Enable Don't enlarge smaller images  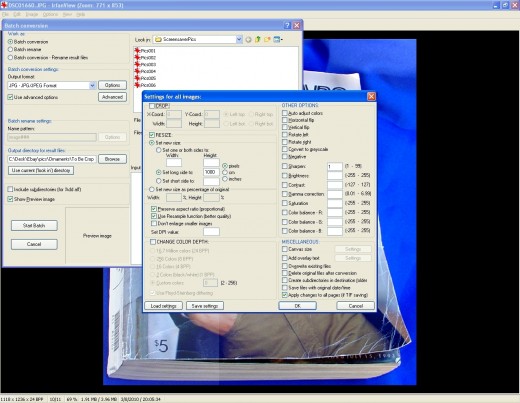[154, 223]
